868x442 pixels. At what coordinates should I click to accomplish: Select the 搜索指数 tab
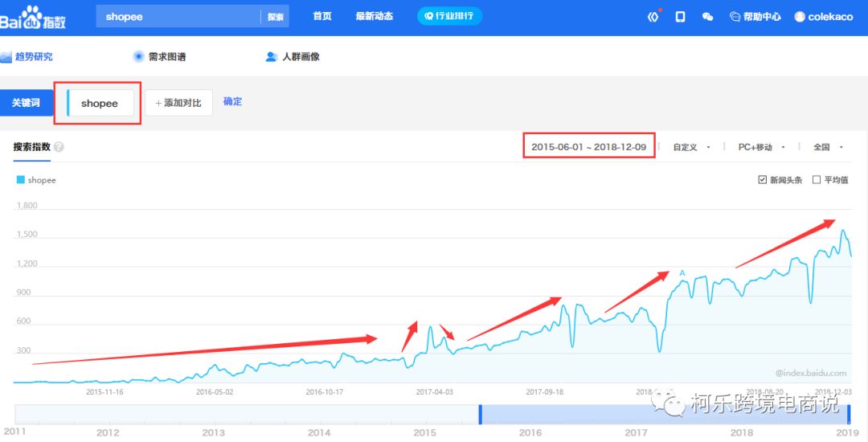pyautogui.click(x=31, y=147)
